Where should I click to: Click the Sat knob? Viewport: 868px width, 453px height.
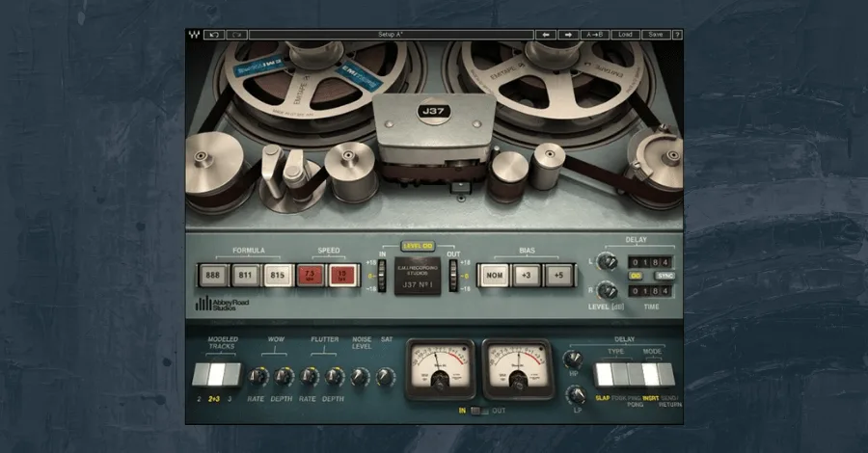[386, 377]
